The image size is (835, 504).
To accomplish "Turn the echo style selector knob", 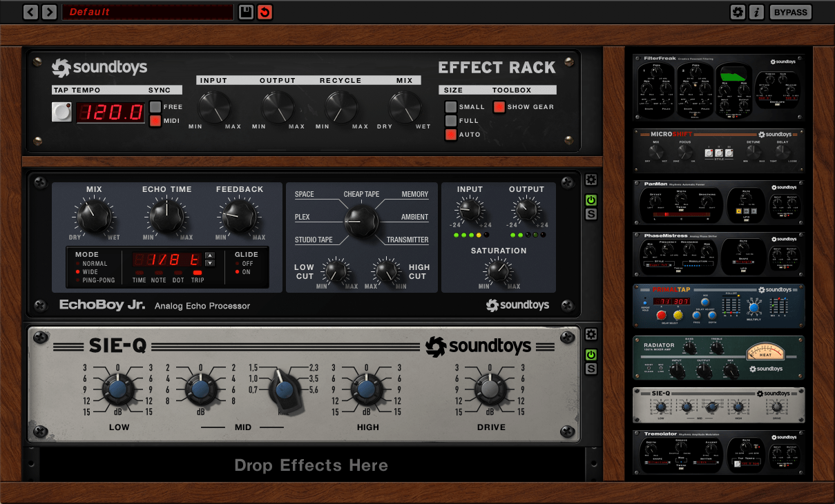I will pyautogui.click(x=361, y=220).
